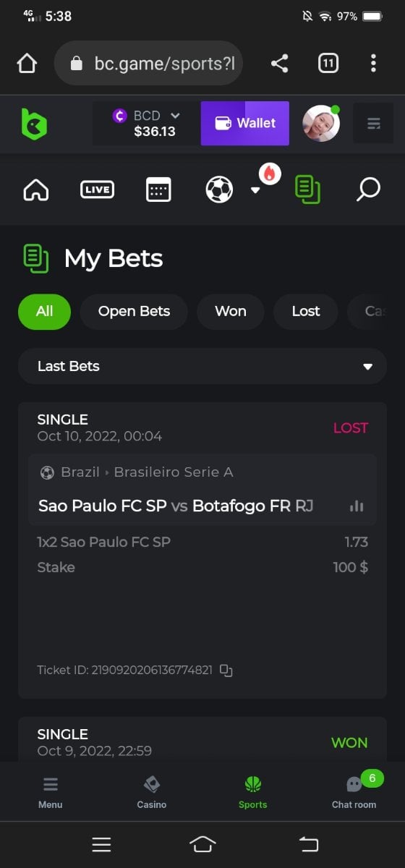Filter bets by Open Bets
This screenshot has height=868, width=405.
(134, 312)
